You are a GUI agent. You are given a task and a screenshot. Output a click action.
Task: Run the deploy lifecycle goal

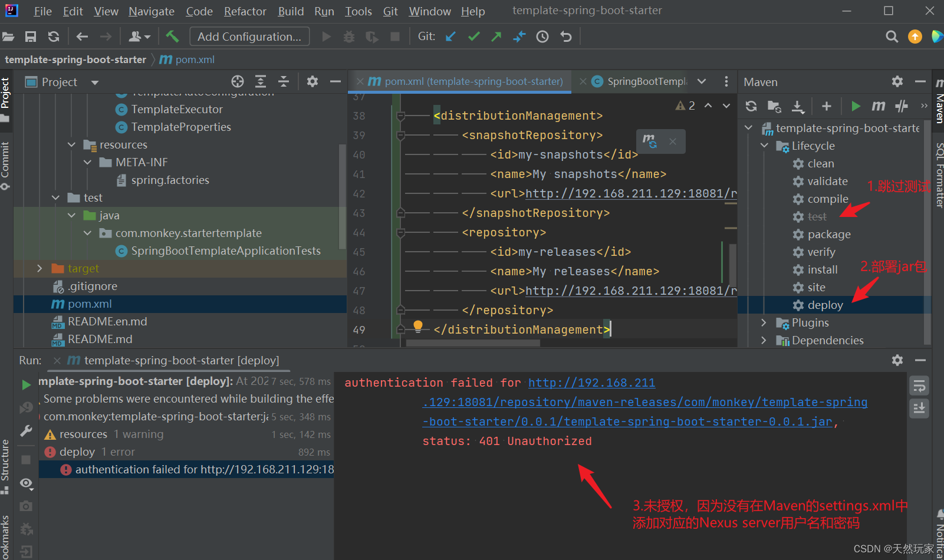click(825, 305)
